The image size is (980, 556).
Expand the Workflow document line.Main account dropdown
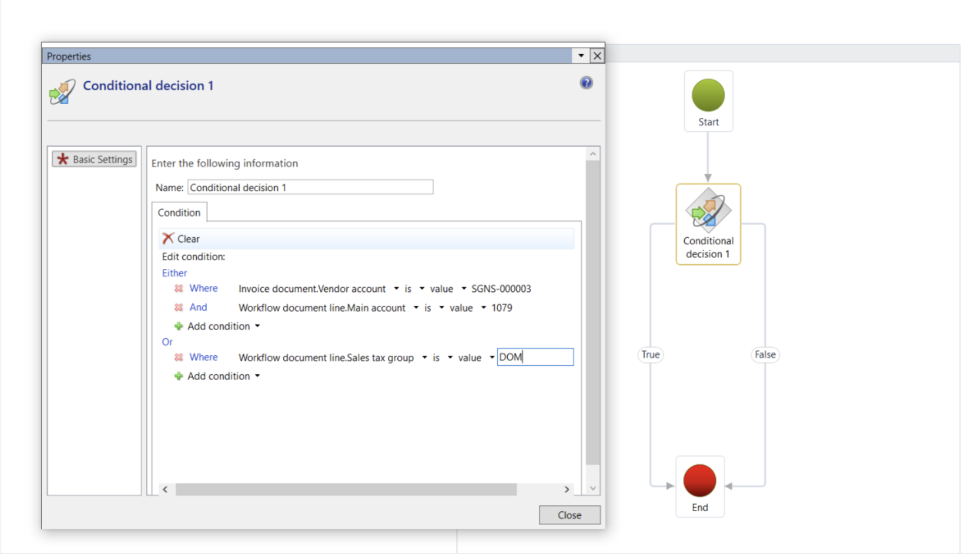click(x=416, y=307)
